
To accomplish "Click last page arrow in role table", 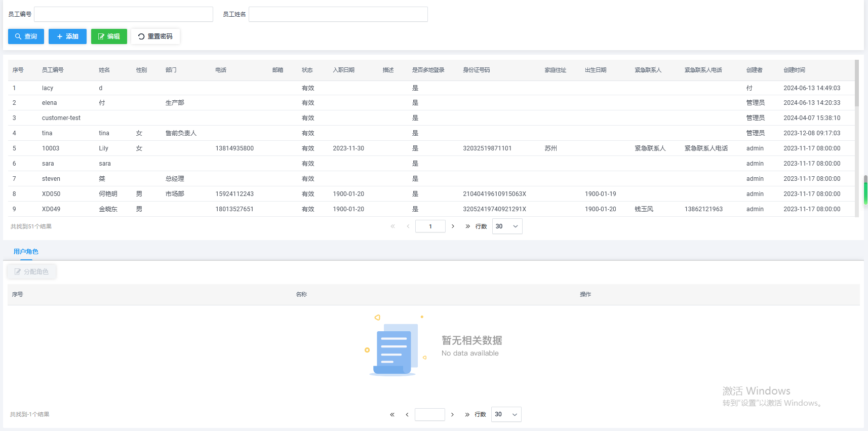I will [x=467, y=414].
